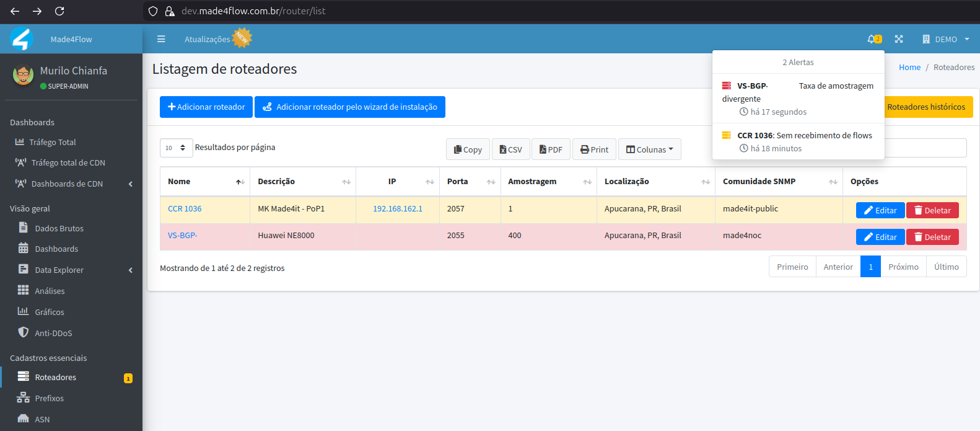Click the notification bell icon
Image resolution: width=980 pixels, height=431 pixels.
[872, 39]
